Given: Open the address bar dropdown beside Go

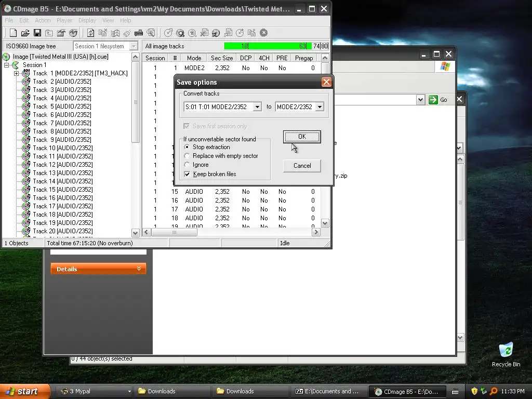Looking at the screenshot, I should [x=421, y=100].
